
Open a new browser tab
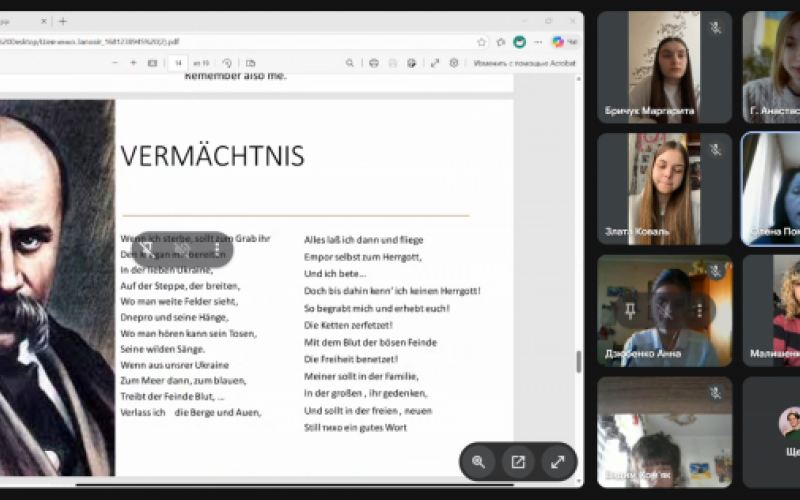(63, 21)
